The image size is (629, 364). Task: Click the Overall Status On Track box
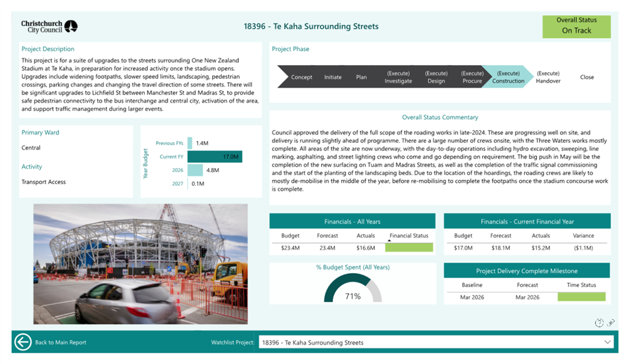(576, 26)
